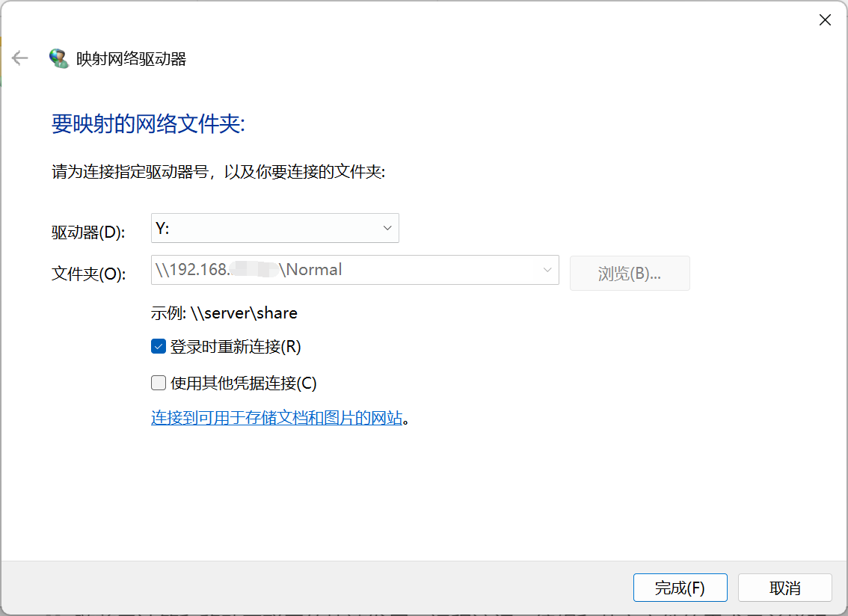Click the 请为连接指定驱动器号 instruction text

(x=218, y=172)
